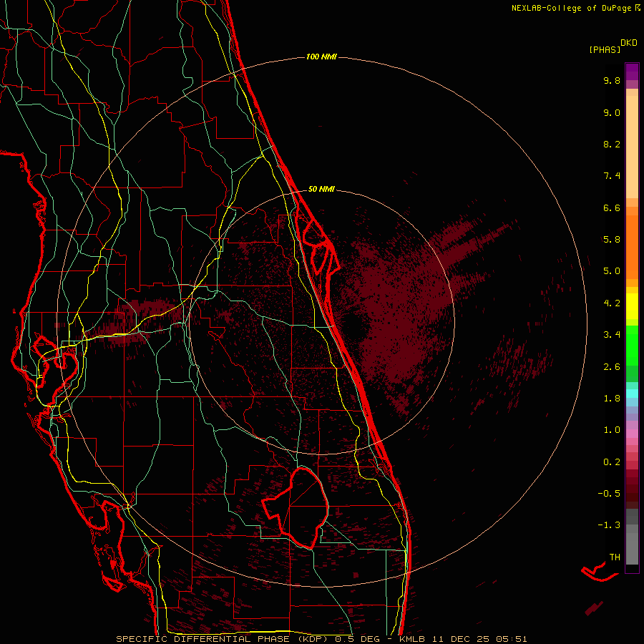This screenshot has height=644, width=644.
Task: Click the 7.4 scale value
Action: point(612,176)
